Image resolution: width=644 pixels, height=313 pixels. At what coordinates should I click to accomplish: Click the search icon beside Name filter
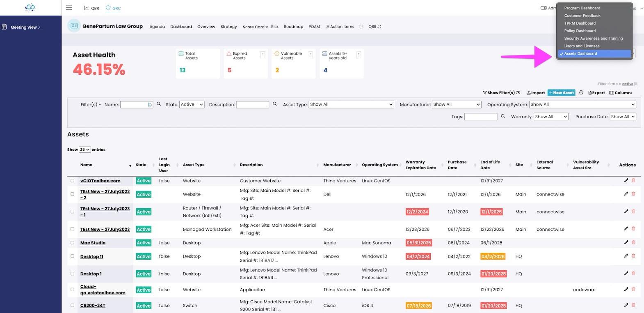coord(159,104)
